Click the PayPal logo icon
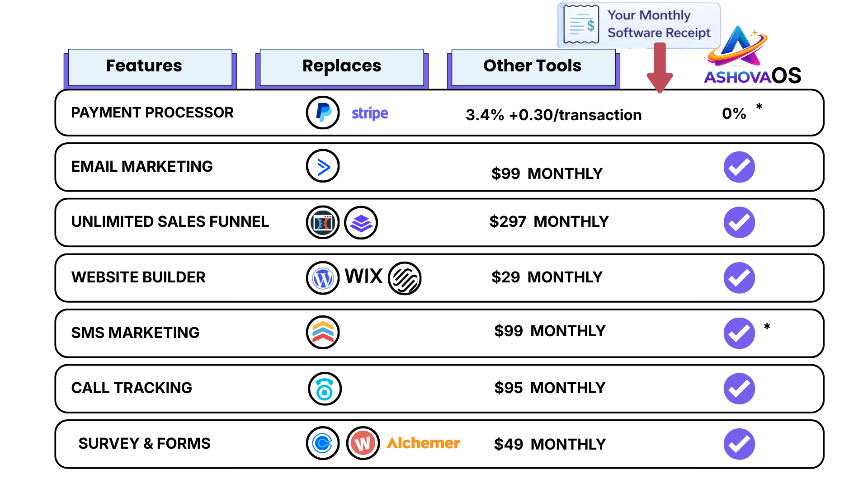The image size is (868, 488). coord(323,113)
